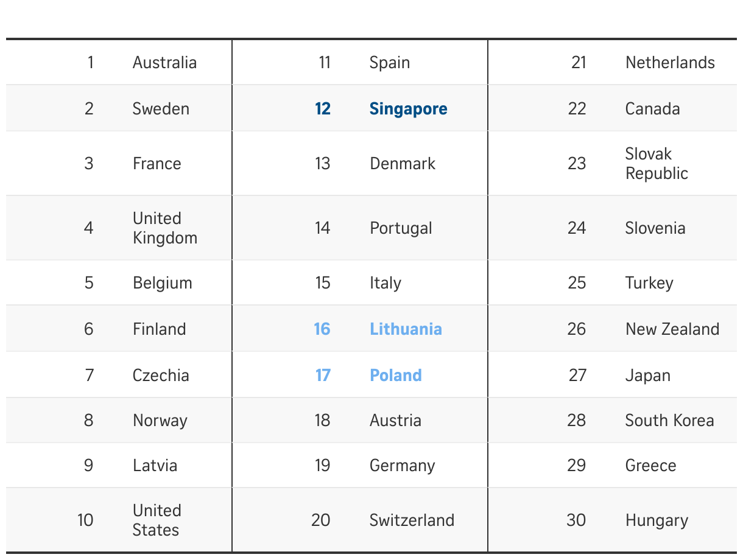The width and height of the screenshot is (743, 560).
Task: Click the Slovak Republic entry
Action: 657,163
